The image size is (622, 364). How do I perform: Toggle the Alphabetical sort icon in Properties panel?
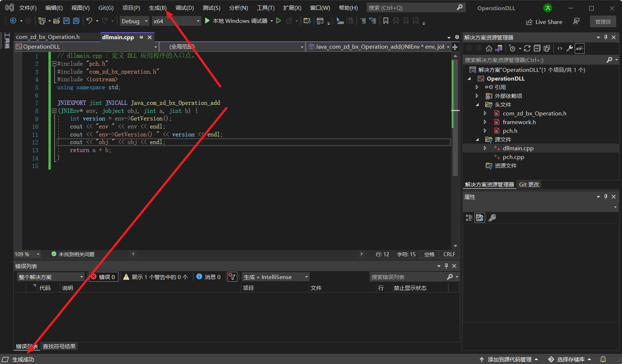(480, 218)
